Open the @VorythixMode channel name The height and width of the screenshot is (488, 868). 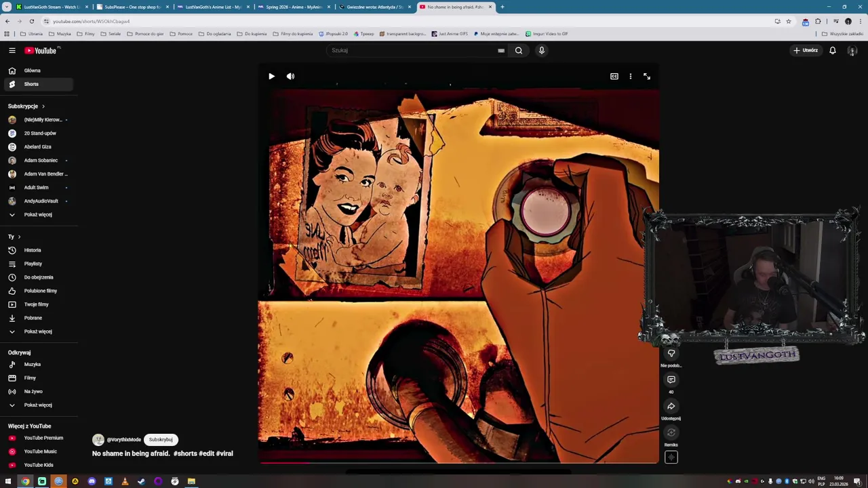(123, 439)
